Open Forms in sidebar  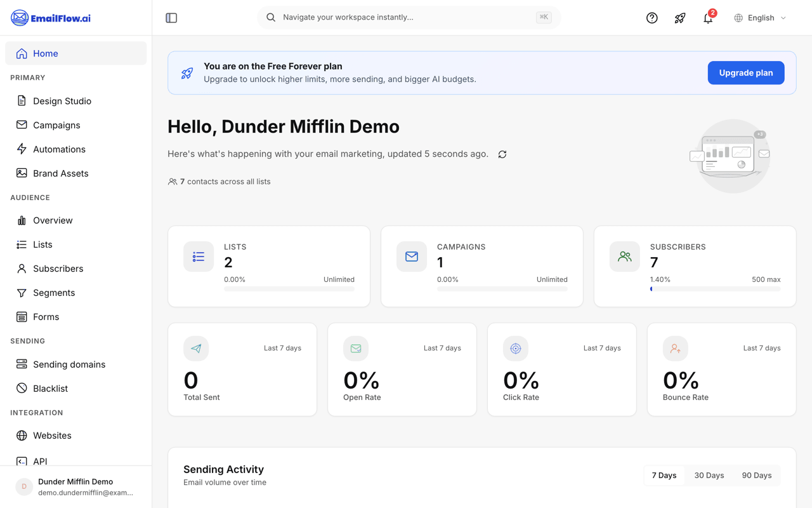click(75, 317)
